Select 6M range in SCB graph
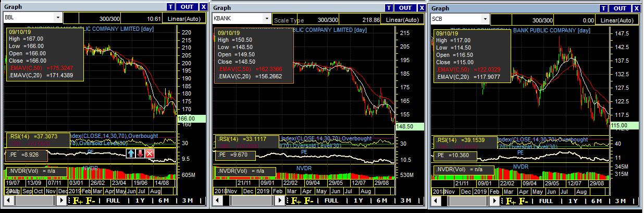The image size is (644, 213). tap(597, 200)
